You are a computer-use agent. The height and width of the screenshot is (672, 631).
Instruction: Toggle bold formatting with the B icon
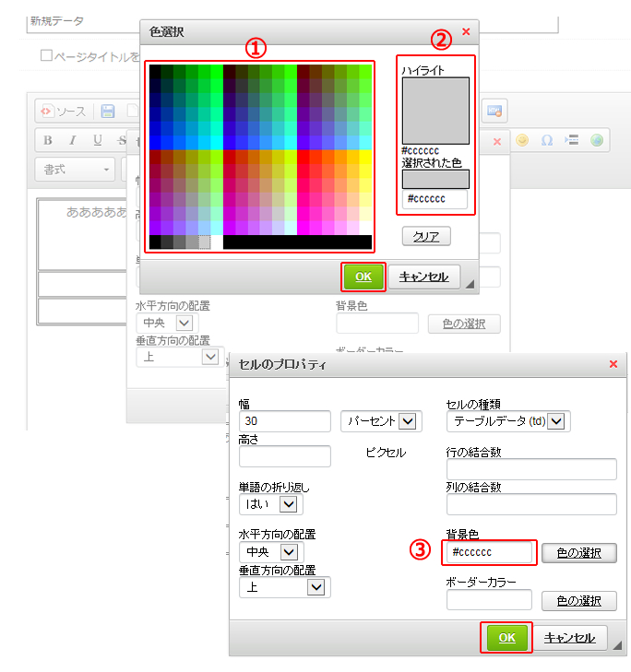47,140
